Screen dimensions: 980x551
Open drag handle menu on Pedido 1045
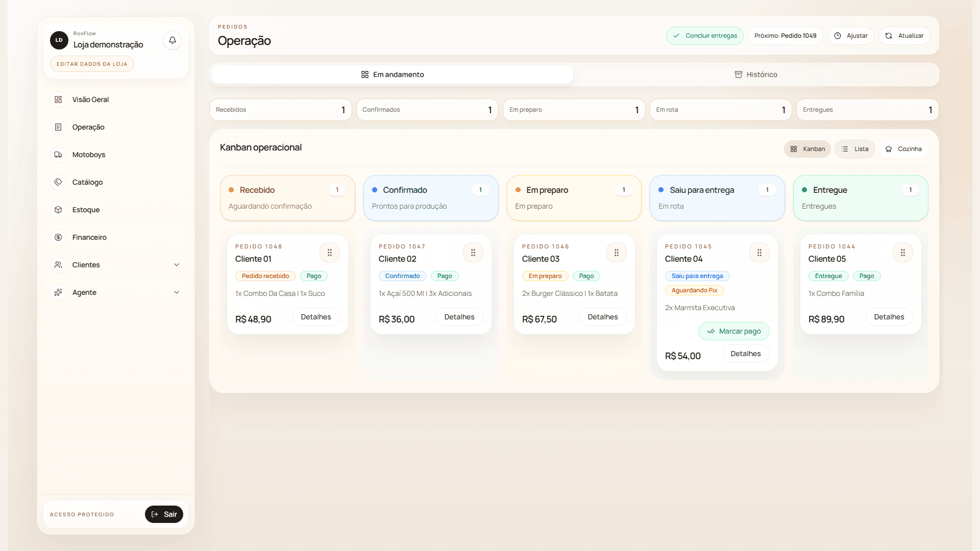click(759, 253)
